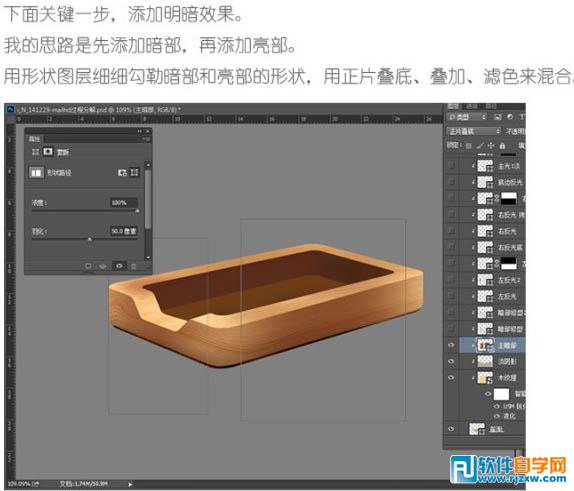Click the rjzxw.com watermark link
Viewport: 574px width, 491px height.
coord(522,478)
